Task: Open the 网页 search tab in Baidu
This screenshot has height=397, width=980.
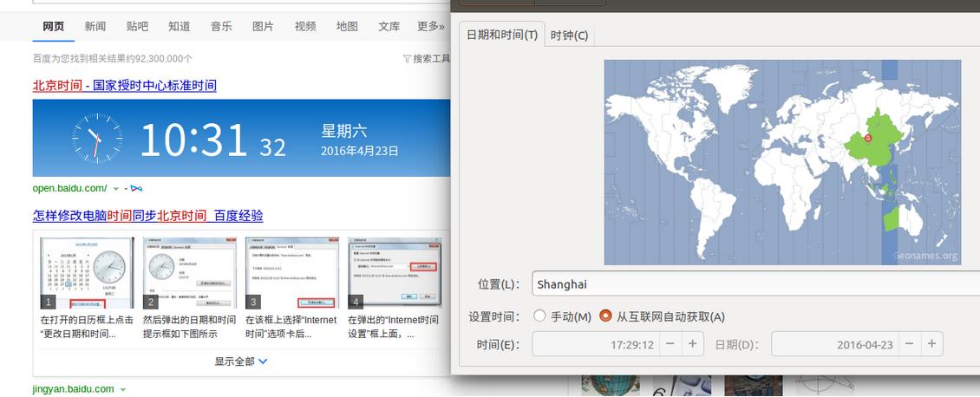Action: pos(53,26)
